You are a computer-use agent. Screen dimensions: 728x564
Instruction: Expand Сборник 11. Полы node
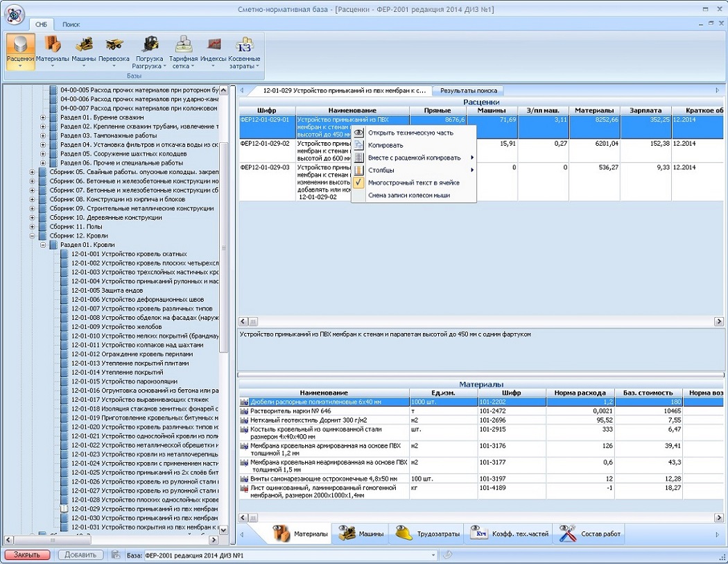pos(32,227)
